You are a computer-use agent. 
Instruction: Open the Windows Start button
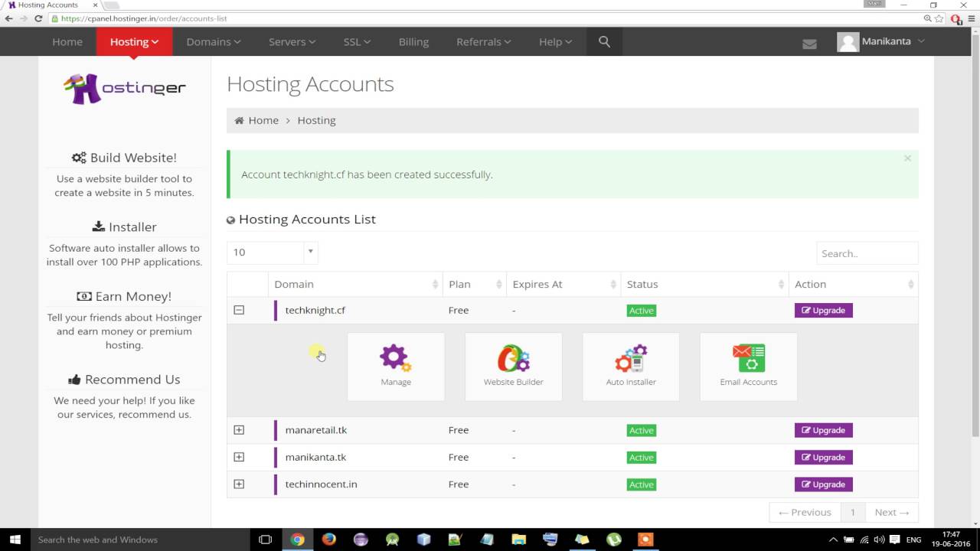15,540
